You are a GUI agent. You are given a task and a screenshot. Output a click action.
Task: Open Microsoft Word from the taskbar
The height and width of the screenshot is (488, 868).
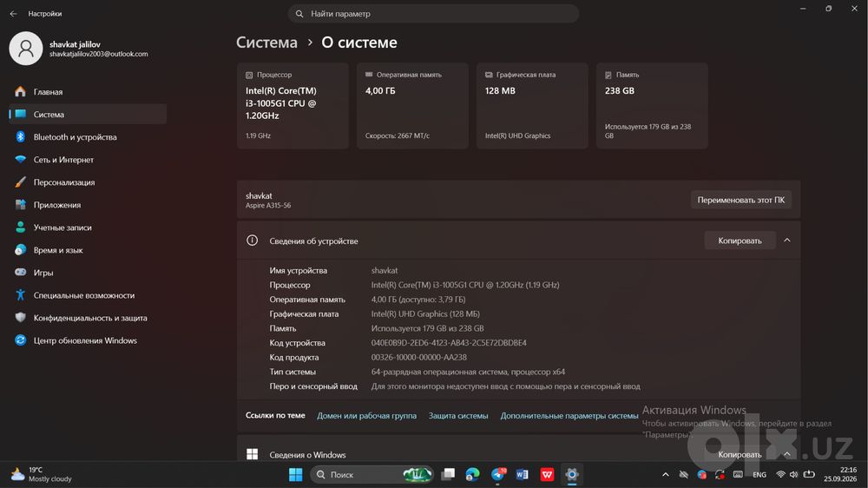tap(522, 475)
